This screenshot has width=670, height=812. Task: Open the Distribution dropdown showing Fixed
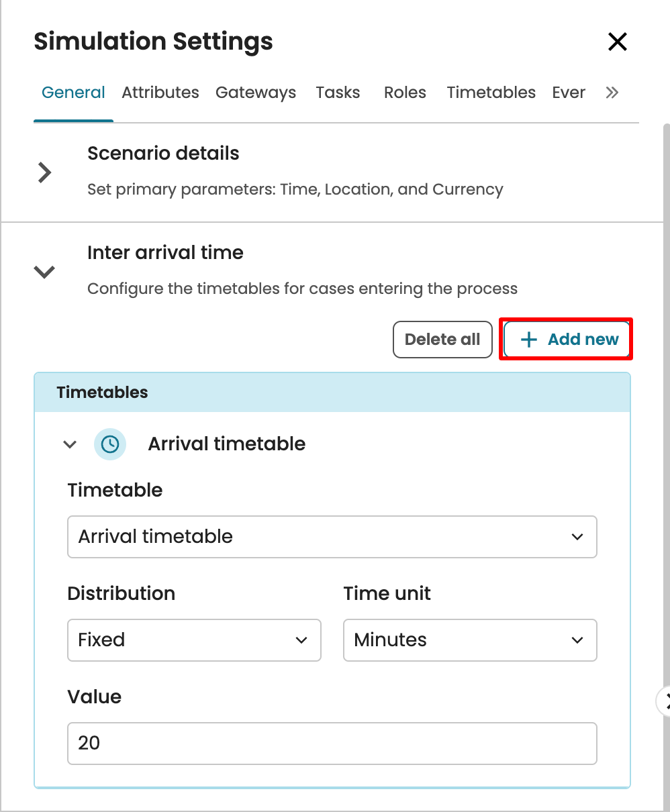194,640
